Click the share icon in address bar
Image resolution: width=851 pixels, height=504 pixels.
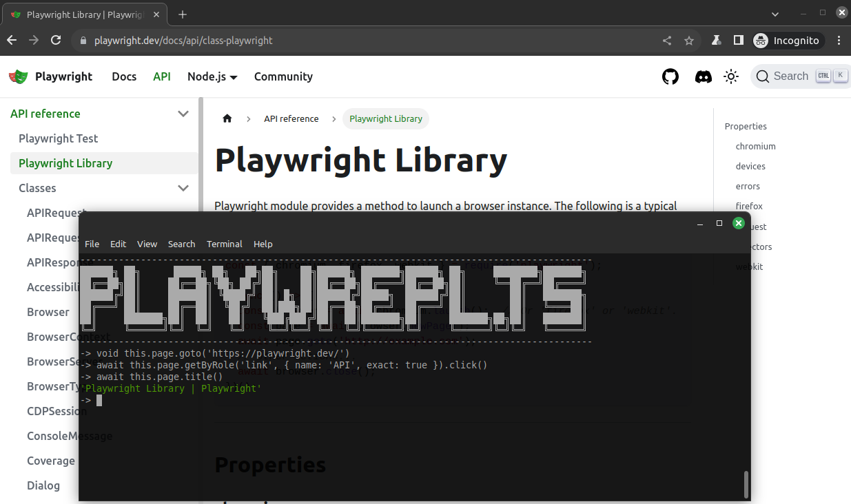point(667,41)
